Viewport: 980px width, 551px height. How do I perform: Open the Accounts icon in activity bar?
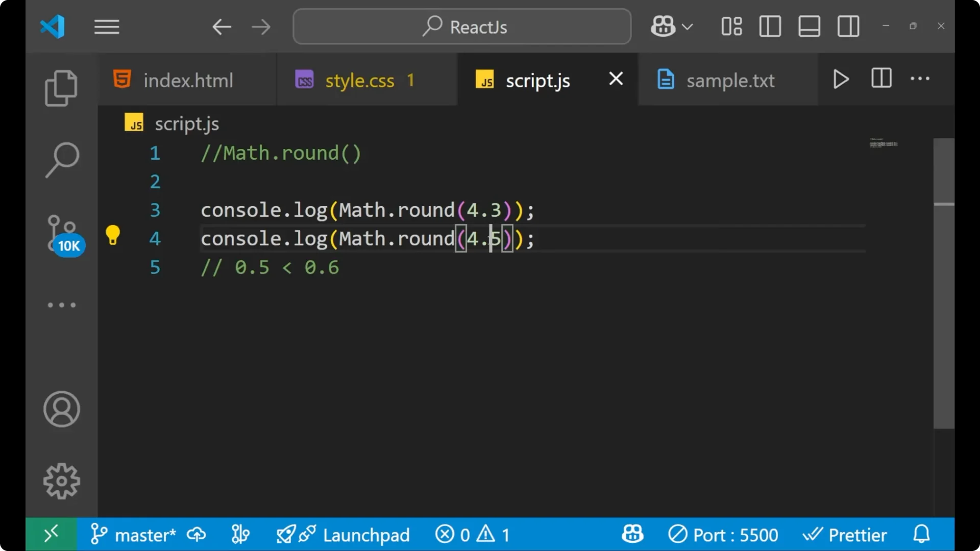coord(61,409)
